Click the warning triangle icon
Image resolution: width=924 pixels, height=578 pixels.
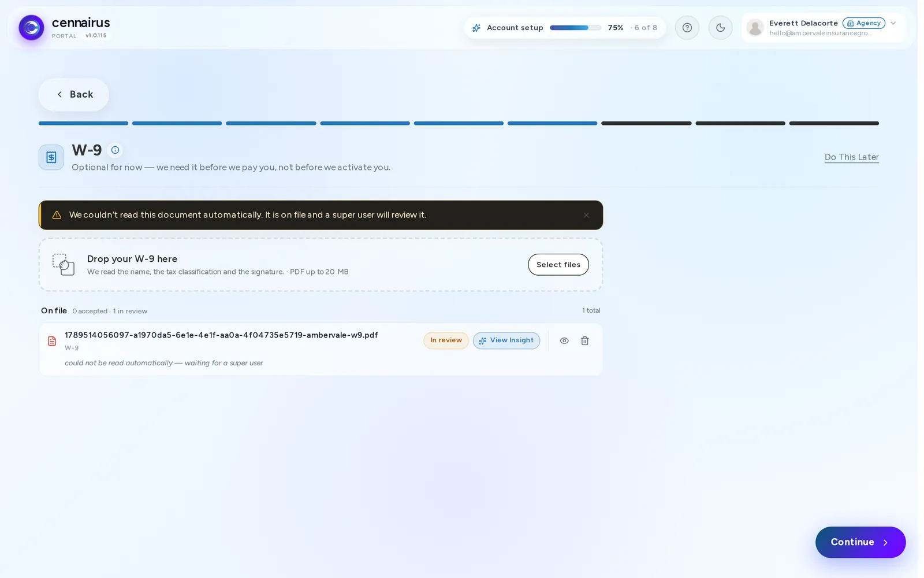pos(57,215)
